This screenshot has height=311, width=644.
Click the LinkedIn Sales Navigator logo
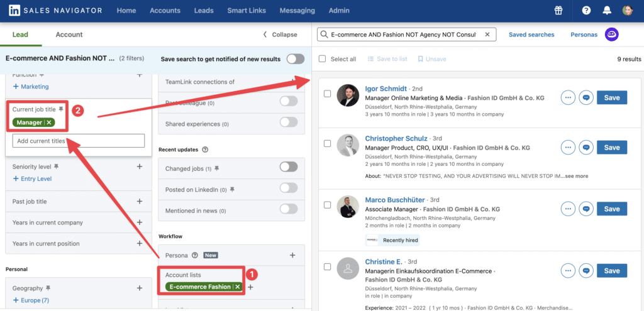pyautogui.click(x=55, y=11)
